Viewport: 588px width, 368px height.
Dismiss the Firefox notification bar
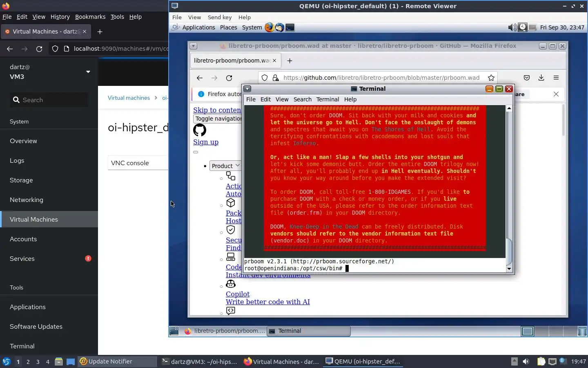(556, 94)
